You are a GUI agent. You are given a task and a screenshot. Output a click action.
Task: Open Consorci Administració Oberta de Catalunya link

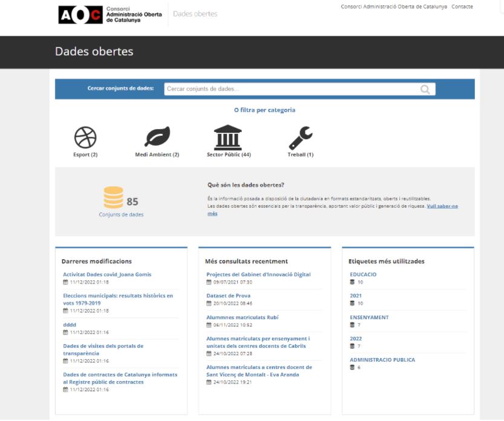tap(394, 7)
